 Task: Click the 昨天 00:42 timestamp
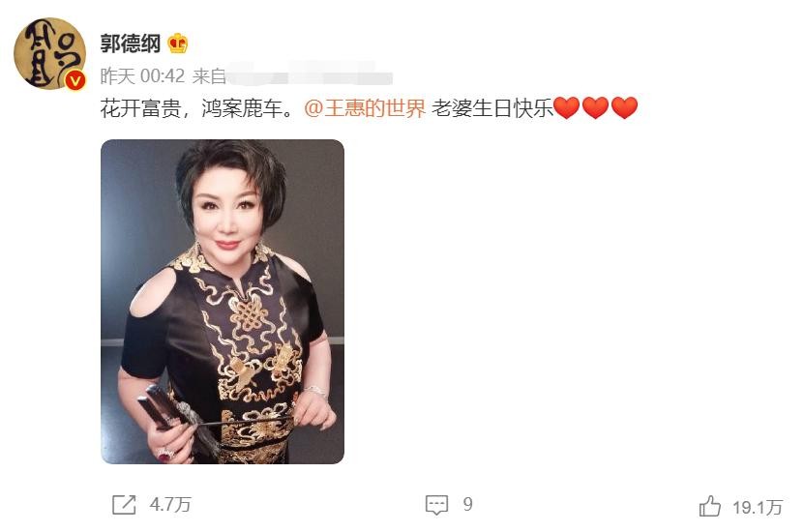tap(142, 76)
